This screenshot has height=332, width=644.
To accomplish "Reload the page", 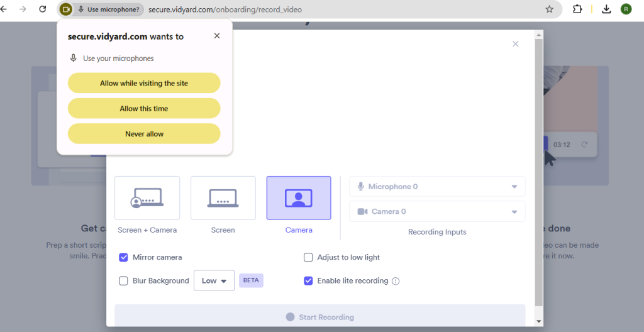I will (42, 9).
